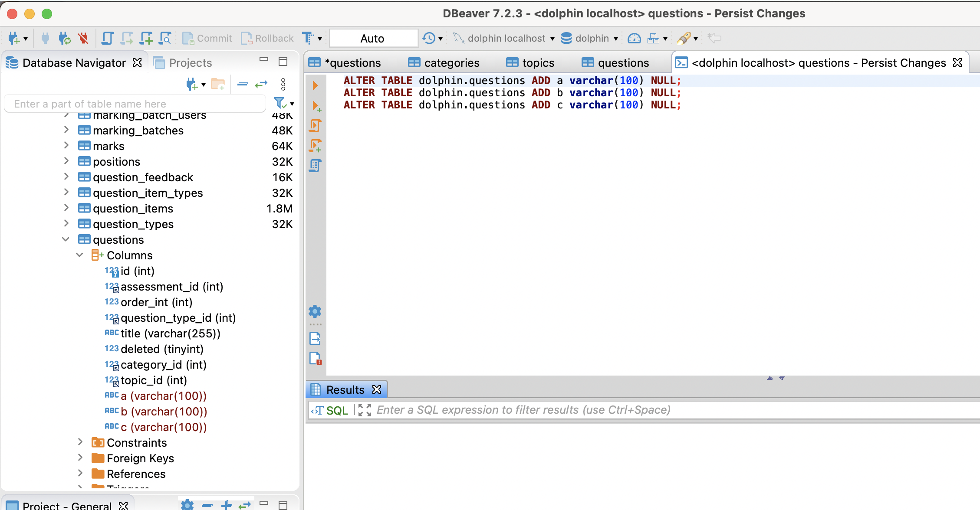Open the table filter funnel icon
This screenshot has width=980, height=510.
(280, 104)
